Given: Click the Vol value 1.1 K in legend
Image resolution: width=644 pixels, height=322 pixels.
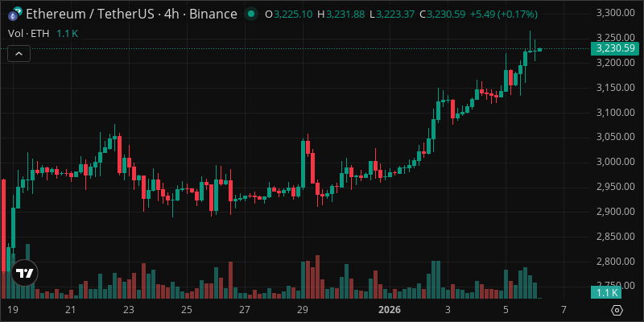Looking at the screenshot, I should pos(67,33).
